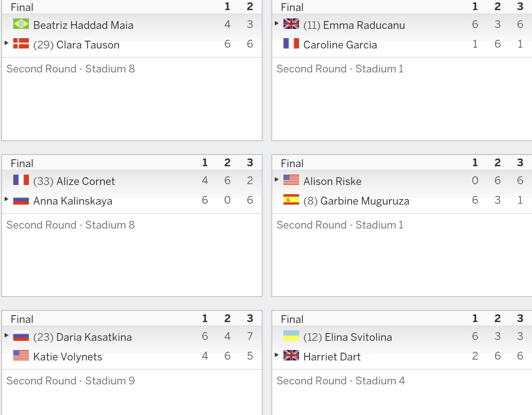Viewport: 532px width, 415px height.
Task: Click the USA flag beside Alison Riske
Action: (291, 180)
